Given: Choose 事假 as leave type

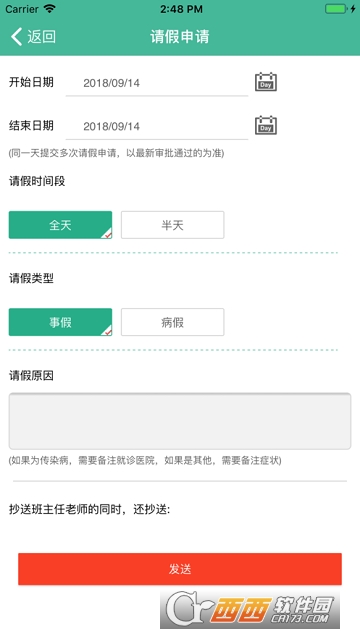Looking at the screenshot, I should coord(60,322).
